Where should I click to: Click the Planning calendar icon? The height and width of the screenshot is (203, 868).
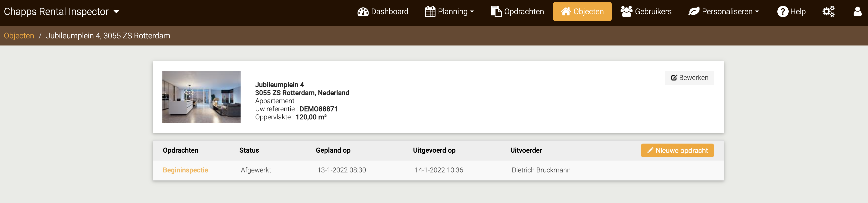pos(430,12)
